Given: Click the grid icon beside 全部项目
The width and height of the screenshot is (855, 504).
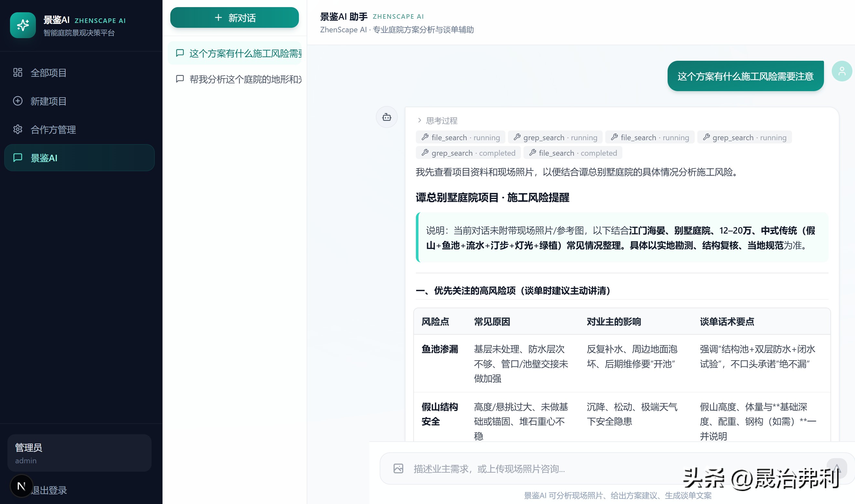Looking at the screenshot, I should [18, 72].
